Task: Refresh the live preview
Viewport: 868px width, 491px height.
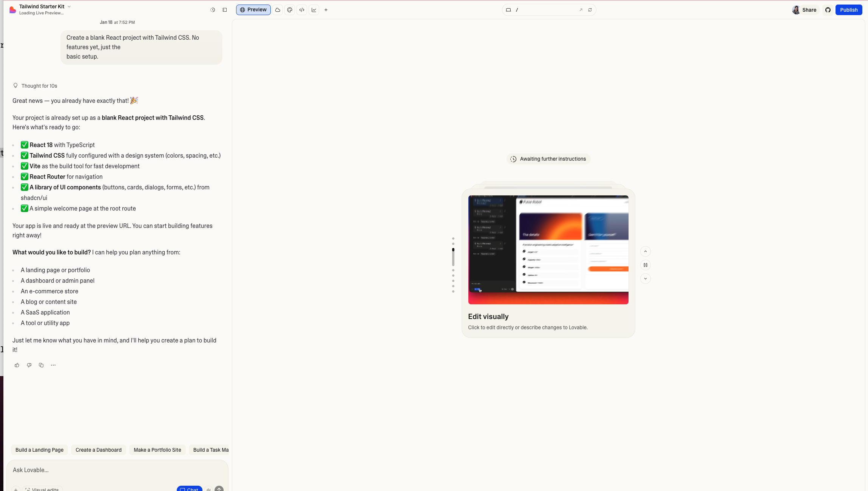Action: point(590,10)
